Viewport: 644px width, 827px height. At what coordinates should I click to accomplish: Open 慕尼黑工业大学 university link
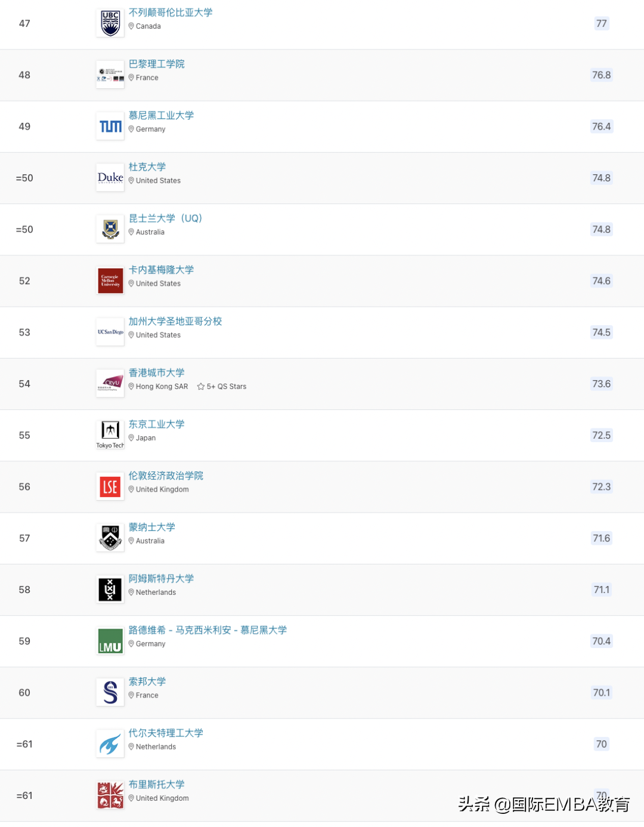161,115
